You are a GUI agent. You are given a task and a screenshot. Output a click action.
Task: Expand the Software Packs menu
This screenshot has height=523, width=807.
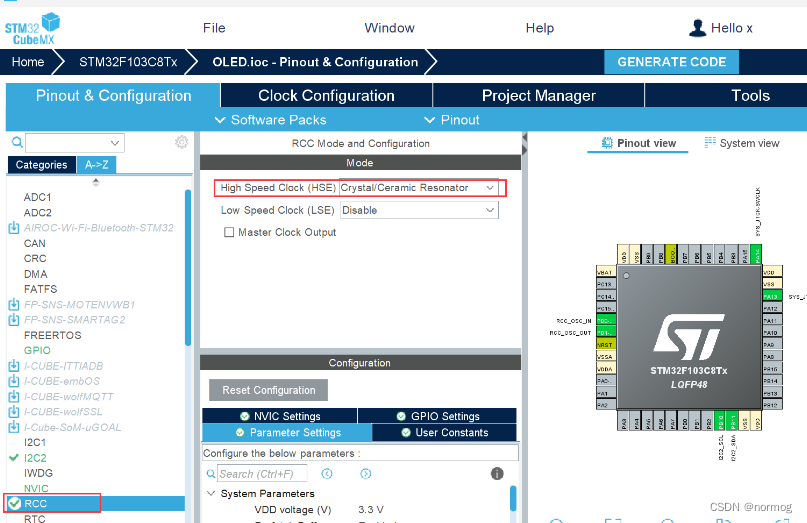[x=271, y=120]
